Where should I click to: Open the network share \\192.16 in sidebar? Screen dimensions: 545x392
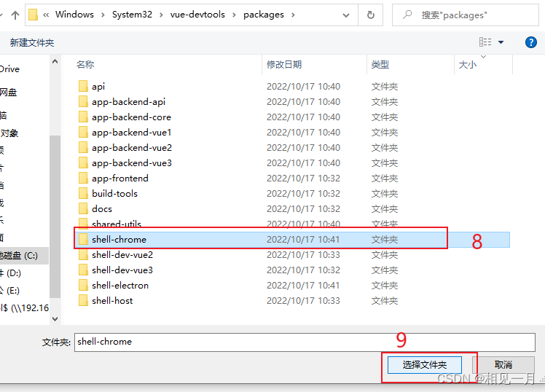coord(24,308)
